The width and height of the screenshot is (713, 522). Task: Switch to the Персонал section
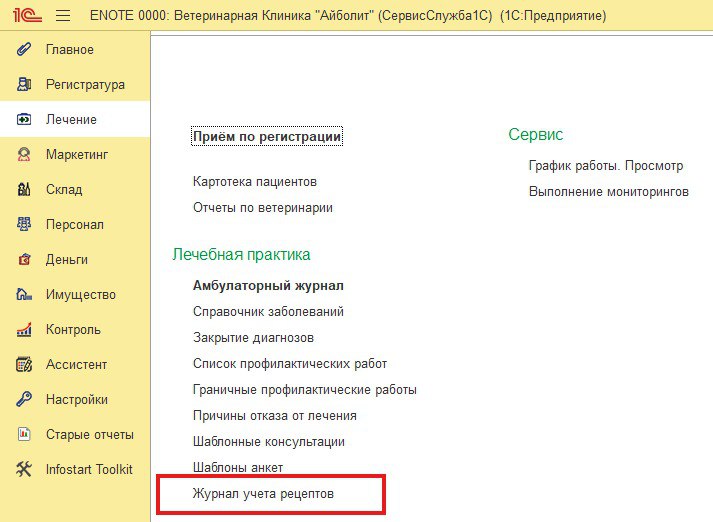coord(75,225)
